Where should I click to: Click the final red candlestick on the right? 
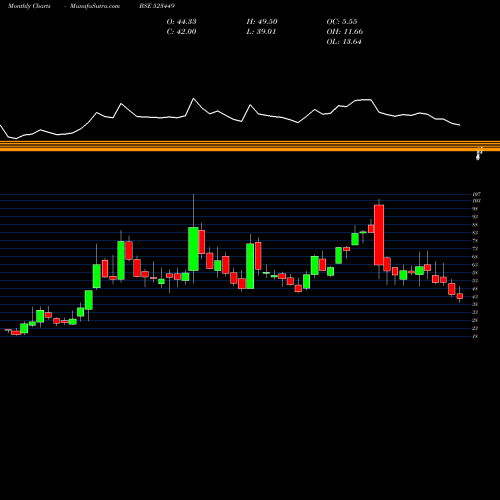click(460, 296)
